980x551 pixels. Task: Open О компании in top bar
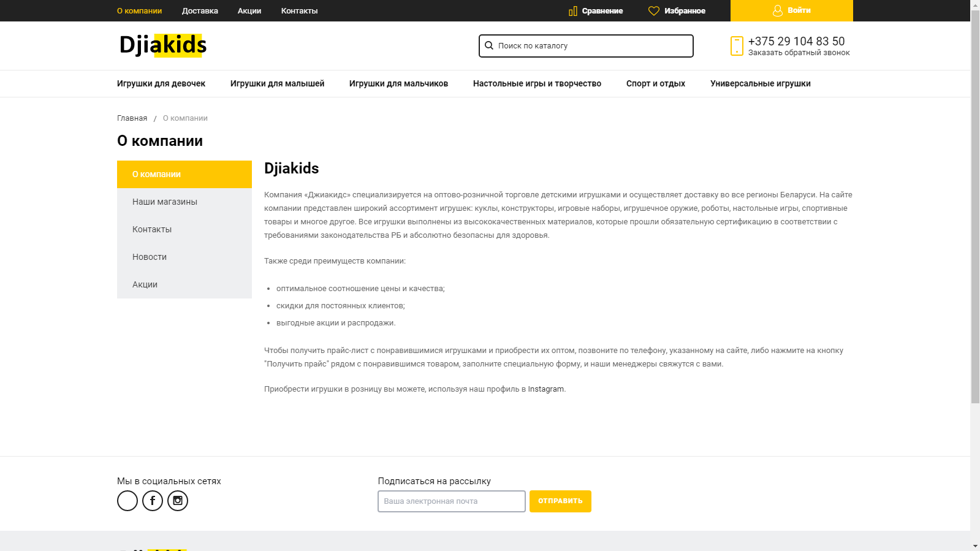(x=139, y=11)
